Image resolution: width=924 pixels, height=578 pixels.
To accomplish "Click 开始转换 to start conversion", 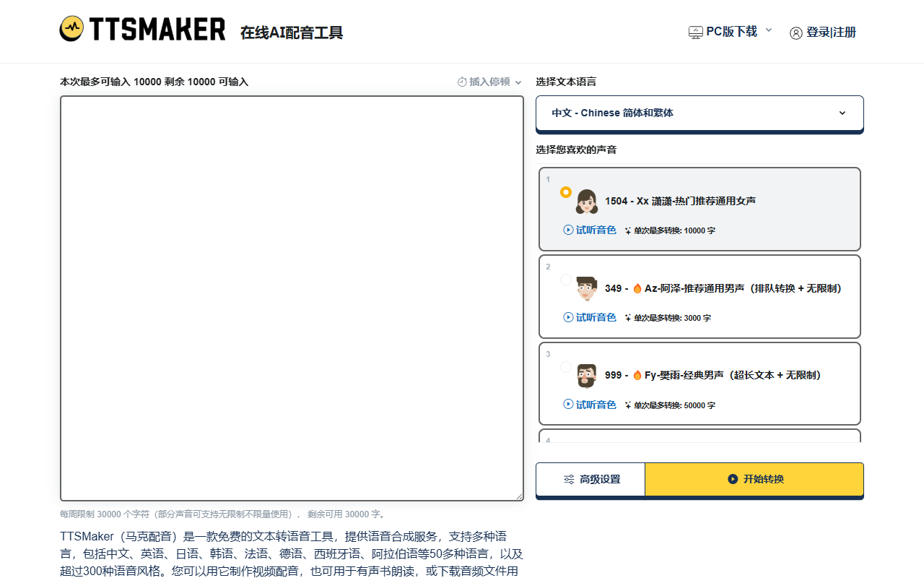I will pos(754,479).
